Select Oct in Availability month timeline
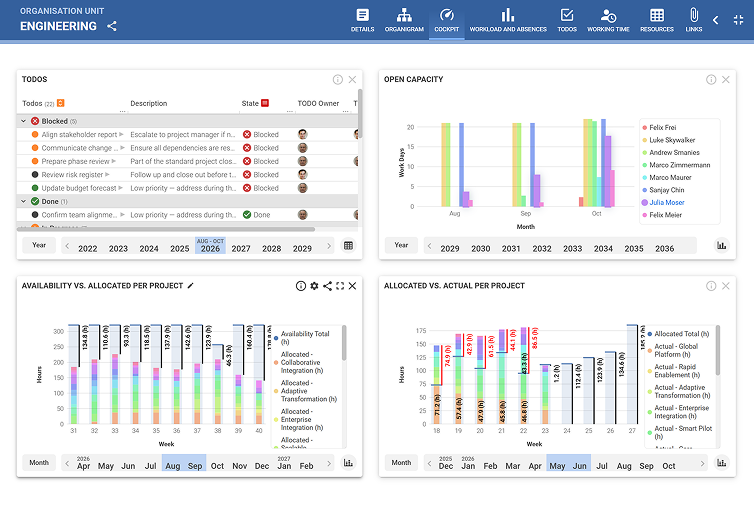This screenshot has height=510, width=754. [217, 466]
